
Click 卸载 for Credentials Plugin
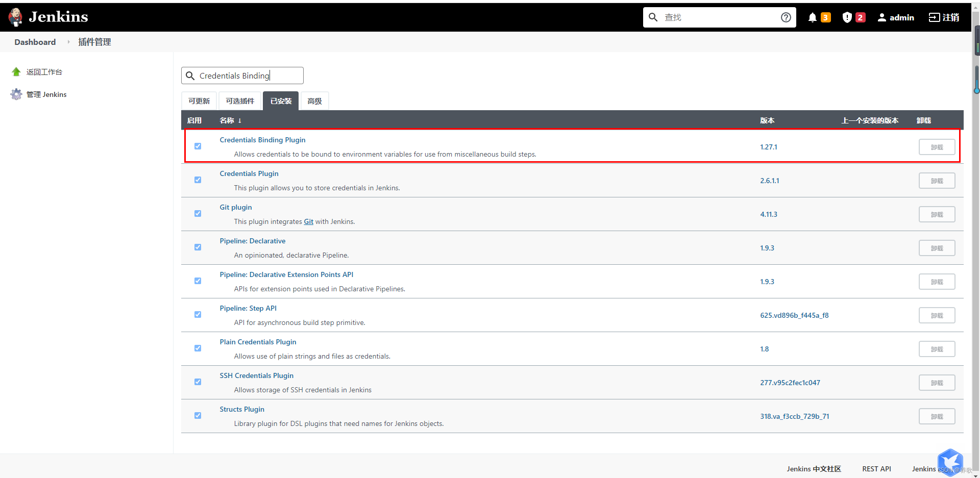[937, 181]
